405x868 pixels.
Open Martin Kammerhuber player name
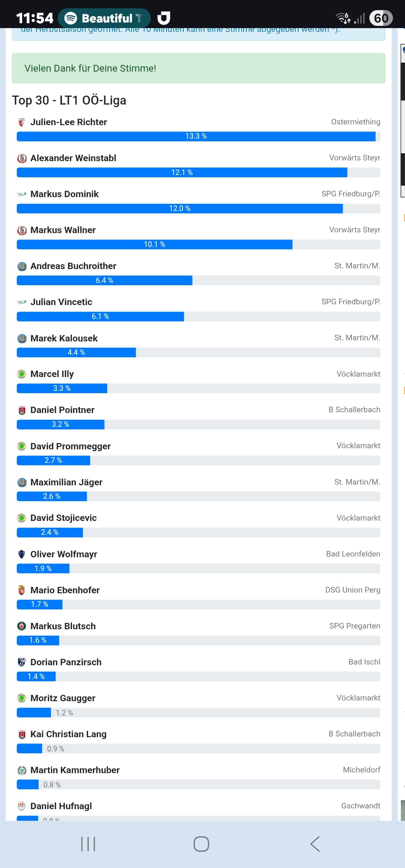75,770
